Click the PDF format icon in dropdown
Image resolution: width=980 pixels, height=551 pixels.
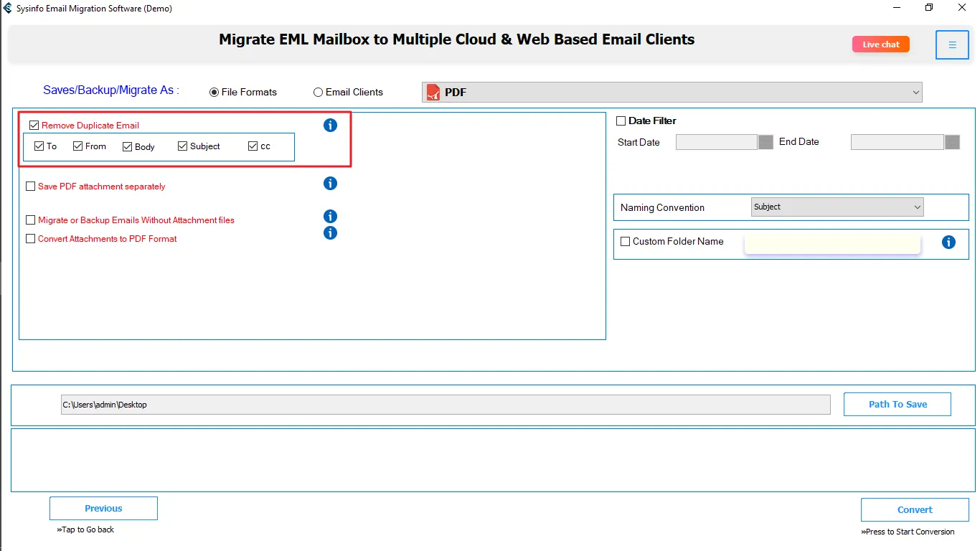coord(433,92)
